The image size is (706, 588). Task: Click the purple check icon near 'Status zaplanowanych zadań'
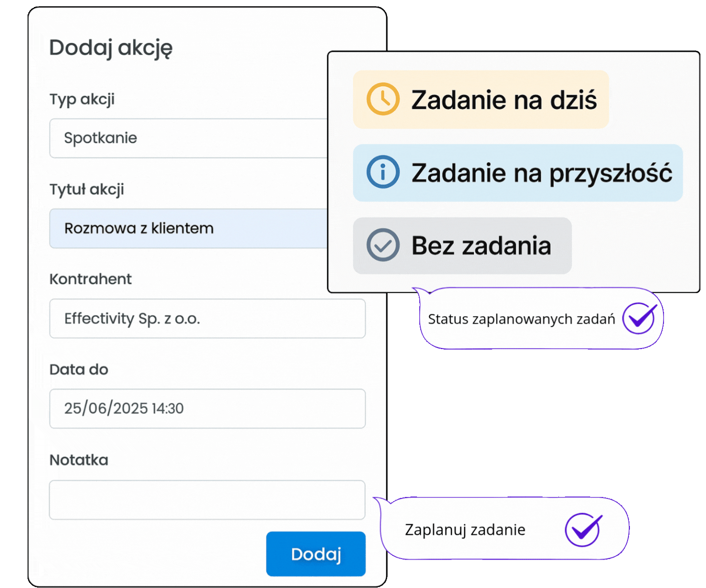point(639,318)
